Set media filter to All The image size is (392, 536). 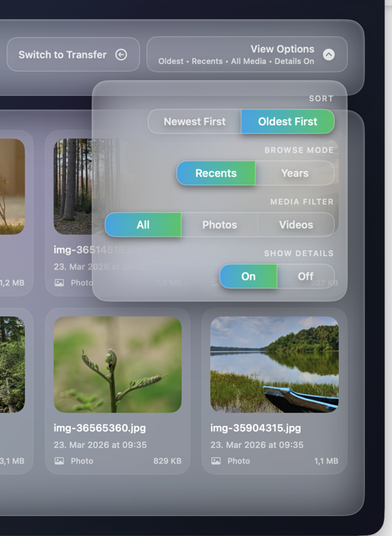[143, 225]
